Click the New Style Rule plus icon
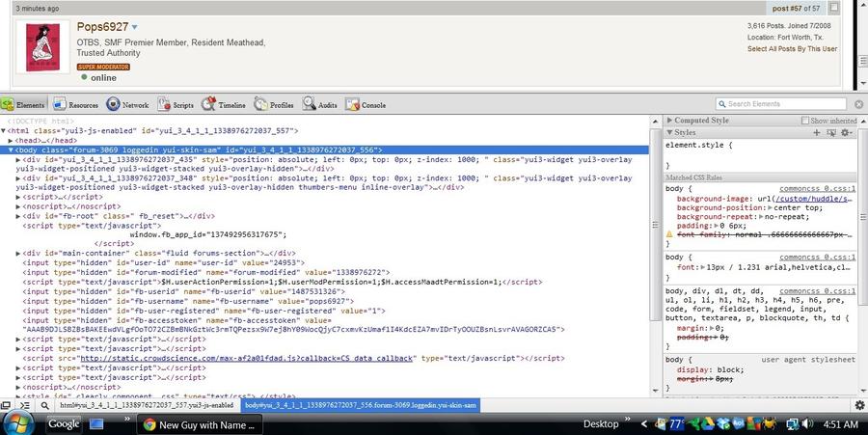 [817, 132]
